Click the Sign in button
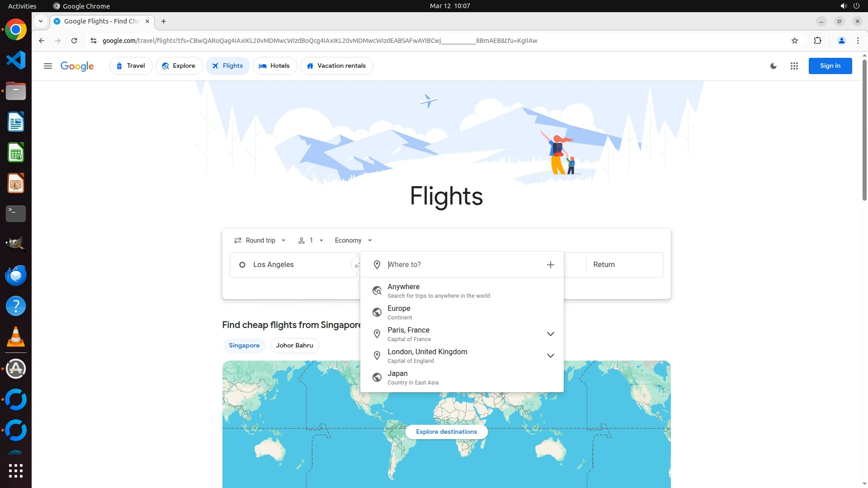The height and width of the screenshot is (488, 868). (x=830, y=66)
